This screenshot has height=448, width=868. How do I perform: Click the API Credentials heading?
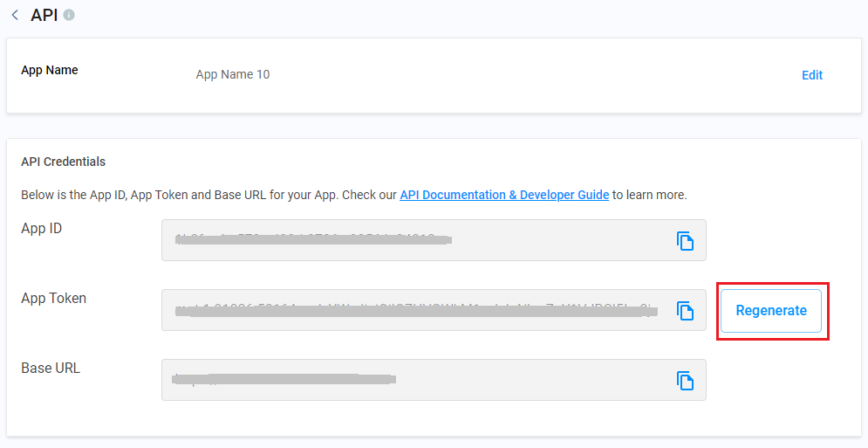click(63, 162)
